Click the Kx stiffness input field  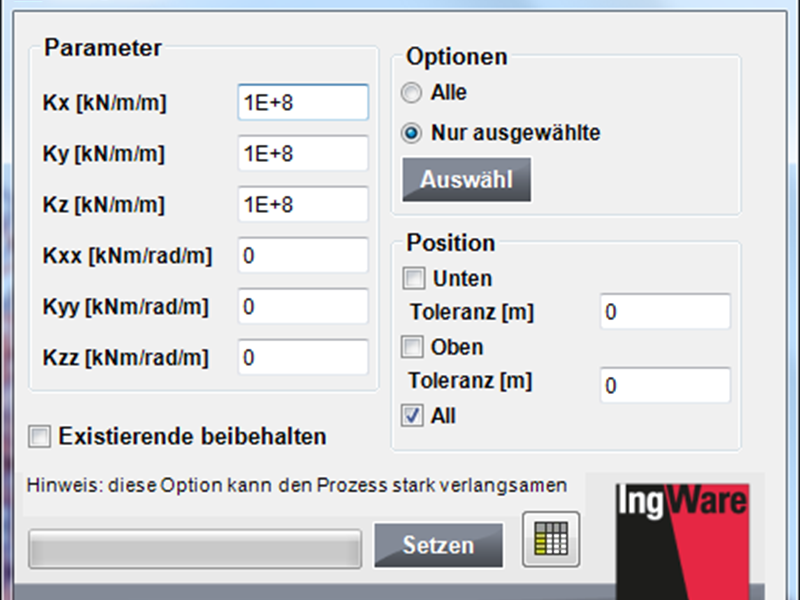tap(303, 102)
